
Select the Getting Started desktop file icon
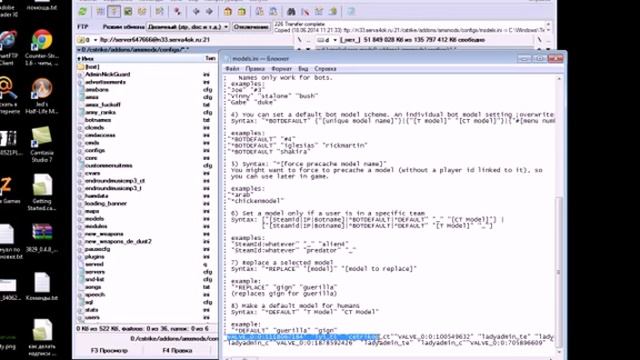pos(42,192)
